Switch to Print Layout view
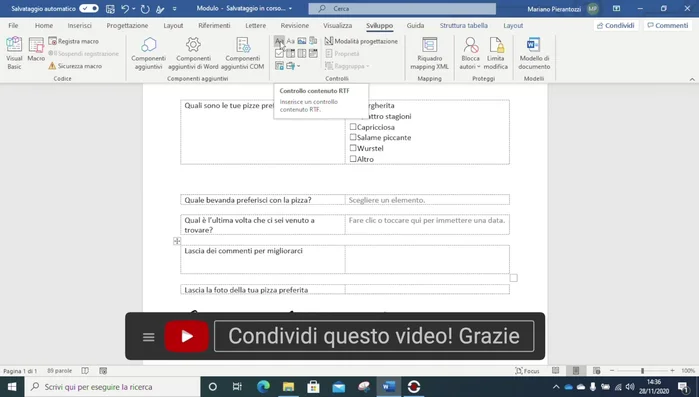 576,371
